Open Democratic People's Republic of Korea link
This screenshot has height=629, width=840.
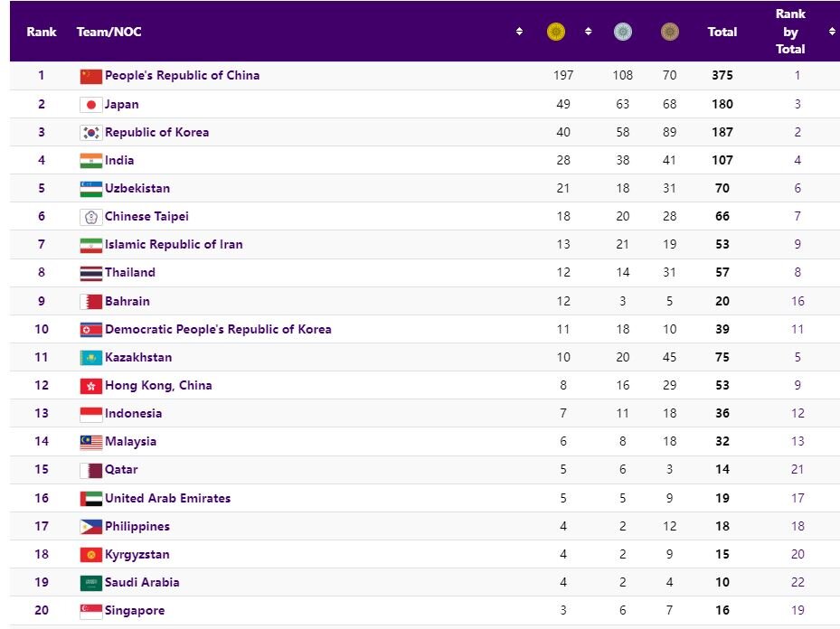coord(218,329)
